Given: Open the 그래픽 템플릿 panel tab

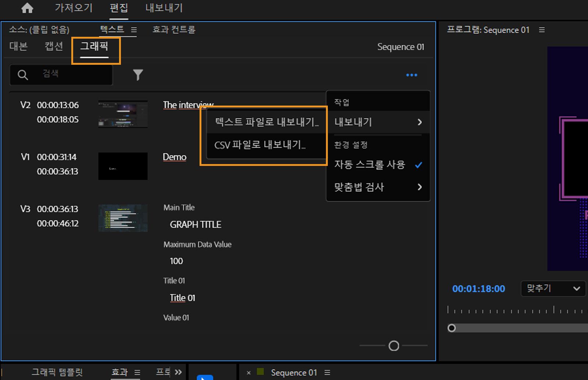Looking at the screenshot, I should point(57,372).
